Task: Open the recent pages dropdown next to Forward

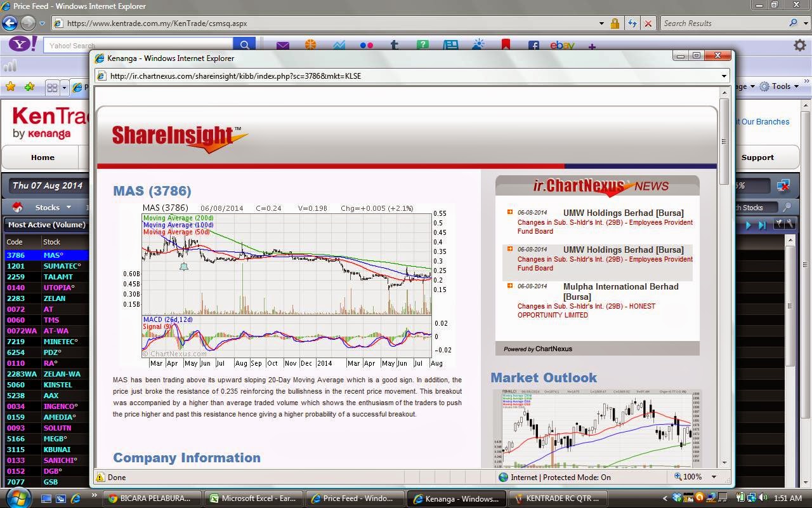Action: 42,23
